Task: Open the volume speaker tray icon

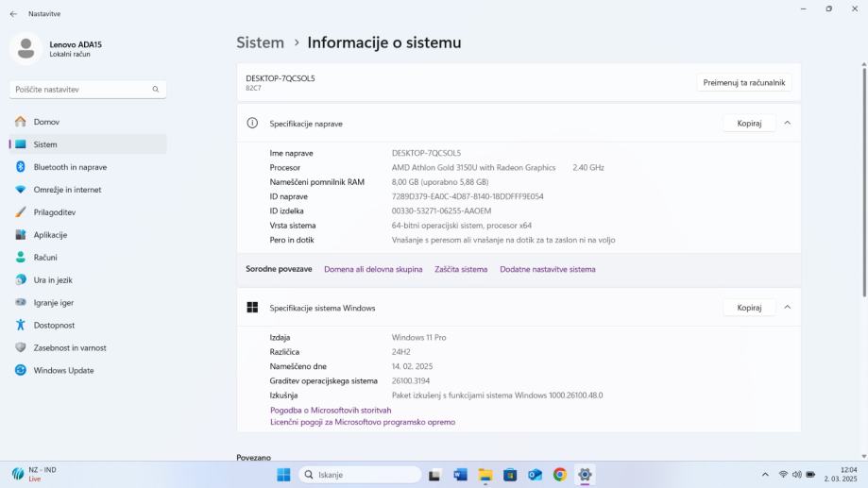Action: tap(796, 475)
